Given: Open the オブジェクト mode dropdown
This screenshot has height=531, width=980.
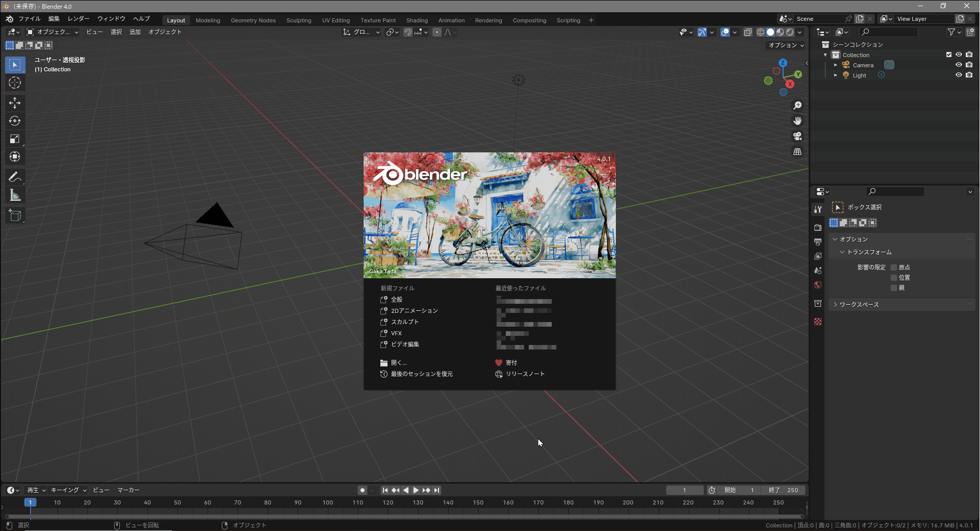Looking at the screenshot, I should click(x=53, y=32).
